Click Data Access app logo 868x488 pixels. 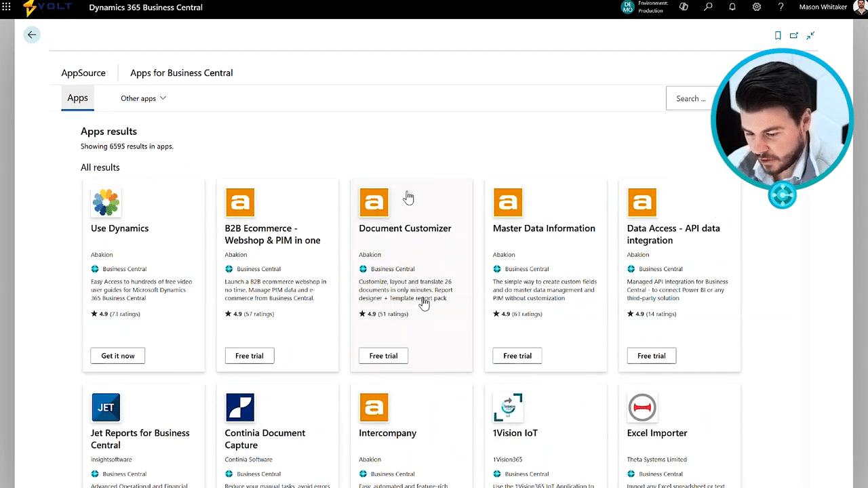click(642, 203)
